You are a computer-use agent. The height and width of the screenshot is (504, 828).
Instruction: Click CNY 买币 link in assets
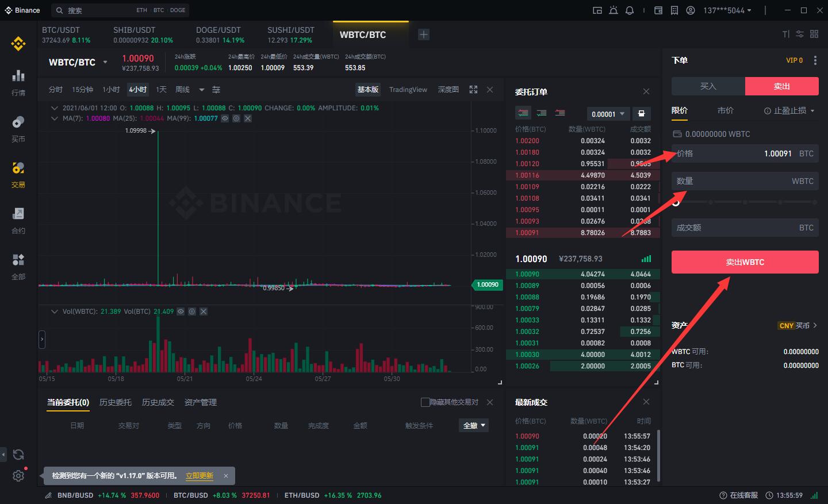coord(798,325)
